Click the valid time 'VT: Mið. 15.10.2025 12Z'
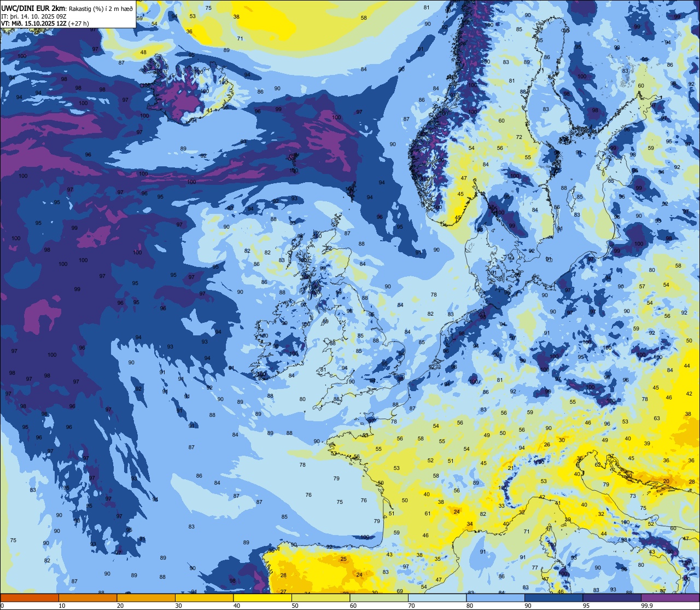Screen dimensions: 700x610 coord(34,23)
